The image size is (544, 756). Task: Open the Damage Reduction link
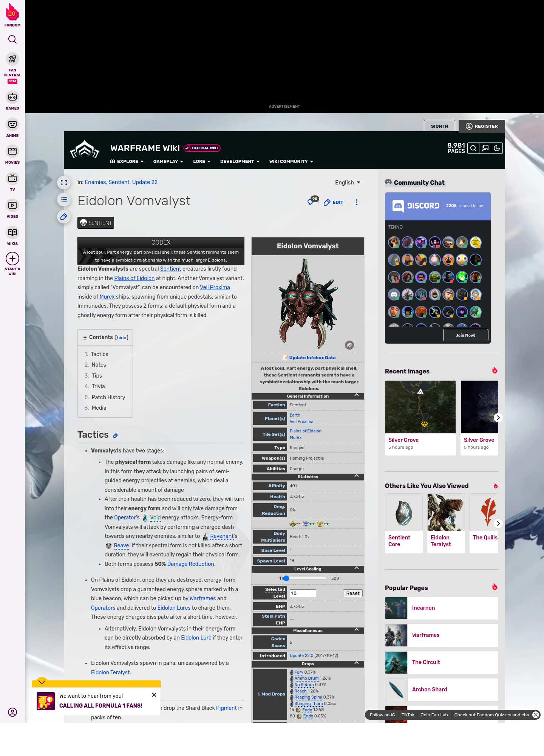191,564
